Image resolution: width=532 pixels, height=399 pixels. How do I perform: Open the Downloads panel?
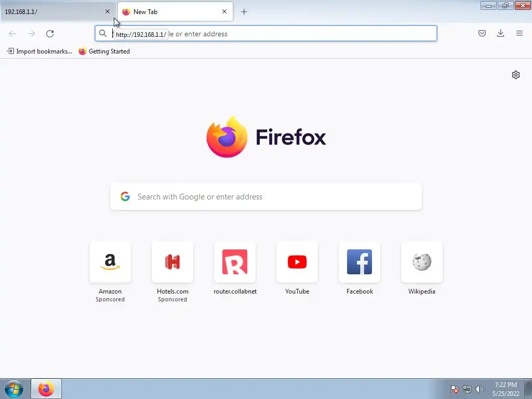click(500, 33)
